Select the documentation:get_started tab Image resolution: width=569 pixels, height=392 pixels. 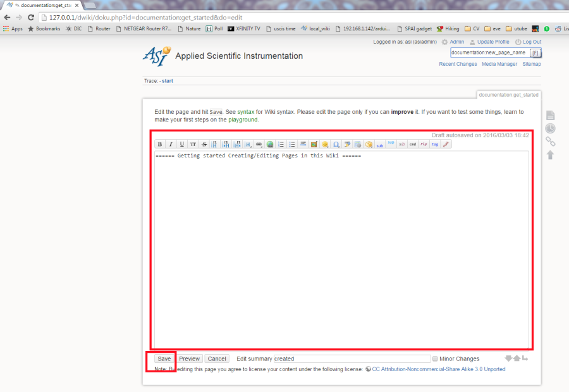(x=508, y=94)
